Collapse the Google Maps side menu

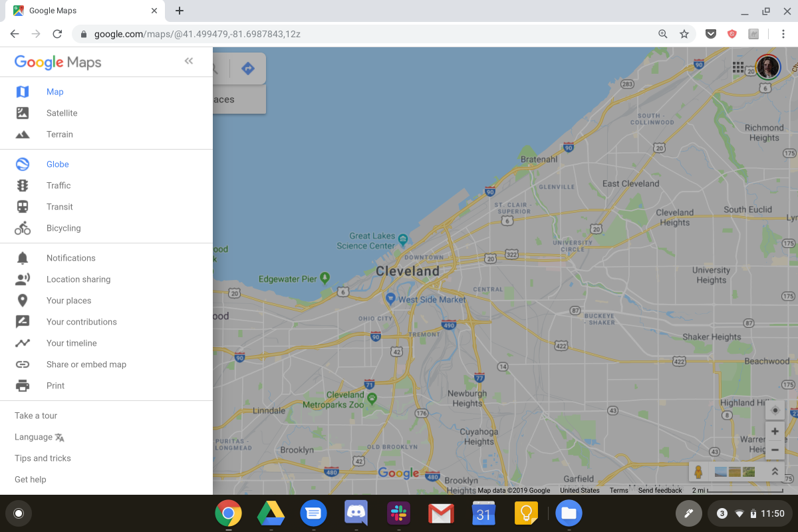[189, 61]
